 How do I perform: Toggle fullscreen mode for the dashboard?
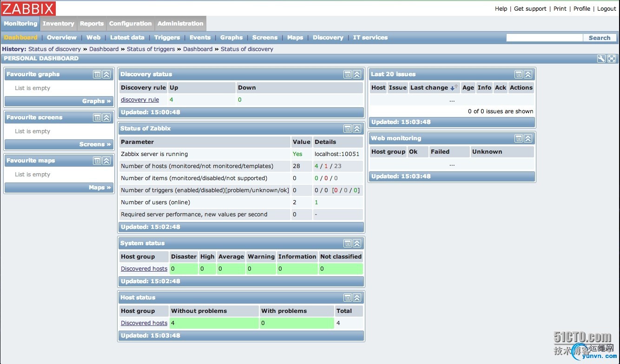click(x=612, y=58)
